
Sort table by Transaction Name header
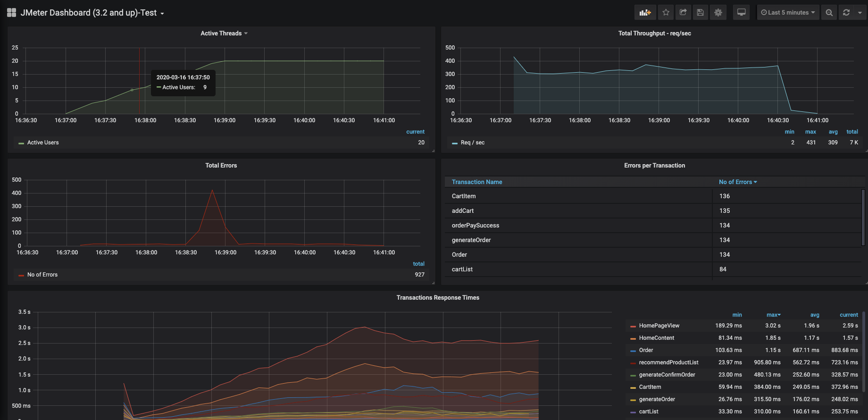[477, 182]
